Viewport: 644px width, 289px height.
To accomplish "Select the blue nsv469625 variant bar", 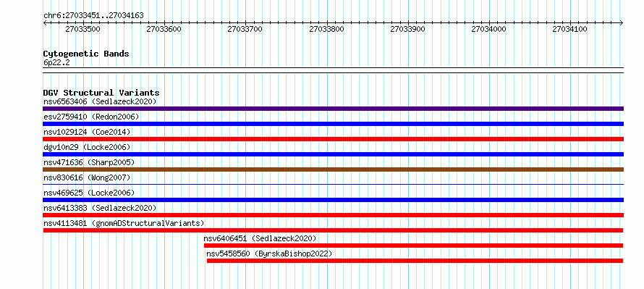I will tap(333, 200).
